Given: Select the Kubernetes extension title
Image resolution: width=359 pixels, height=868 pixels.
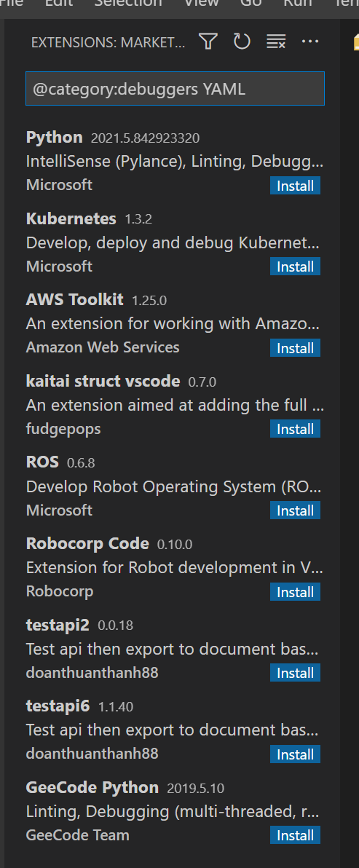Looking at the screenshot, I should tap(71, 218).
